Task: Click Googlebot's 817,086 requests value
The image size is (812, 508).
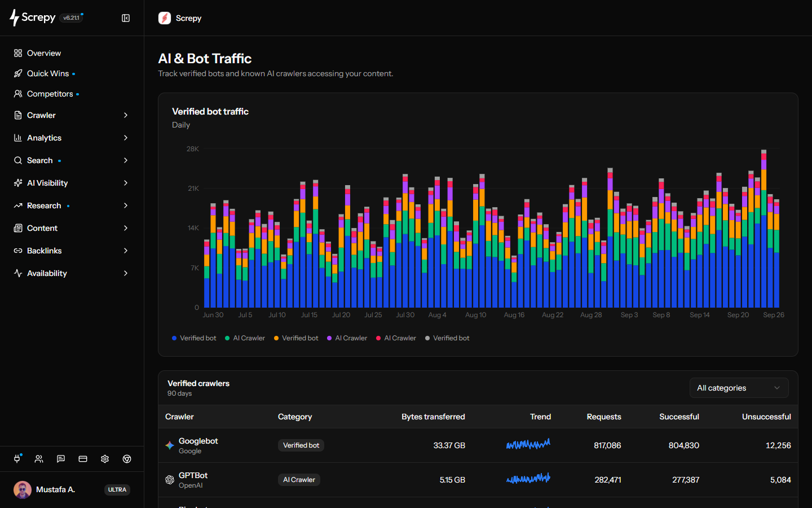Action: click(607, 445)
